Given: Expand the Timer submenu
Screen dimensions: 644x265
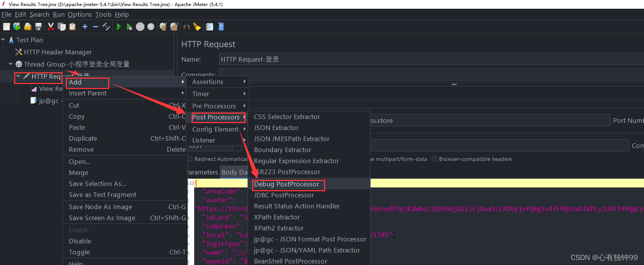Looking at the screenshot, I should (217, 94).
